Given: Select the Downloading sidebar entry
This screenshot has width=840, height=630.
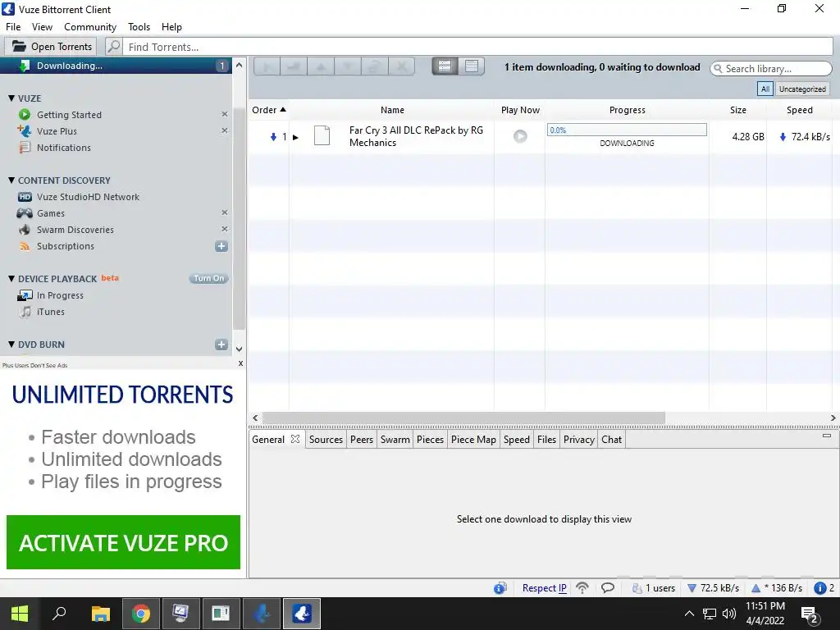Looking at the screenshot, I should click(x=116, y=66).
